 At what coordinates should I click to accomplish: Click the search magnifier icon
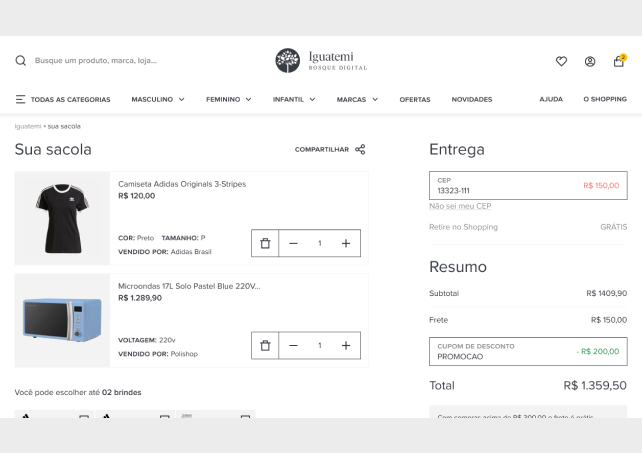20,61
